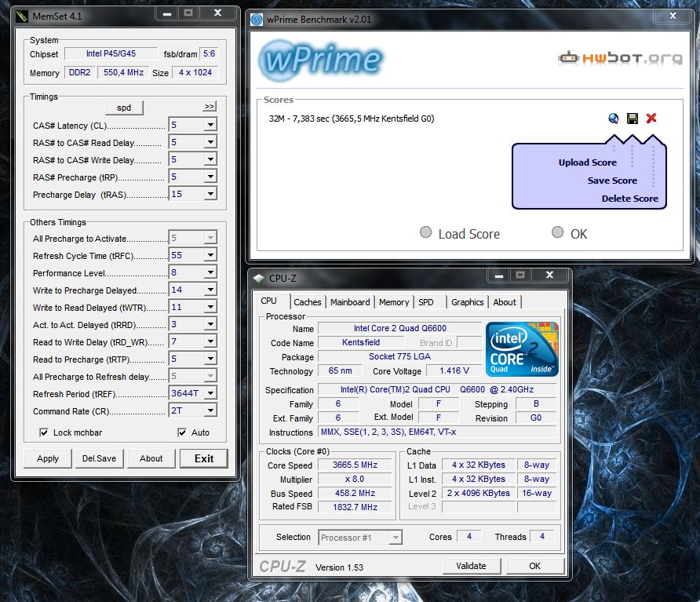Click the upload score globe icon

click(614, 119)
